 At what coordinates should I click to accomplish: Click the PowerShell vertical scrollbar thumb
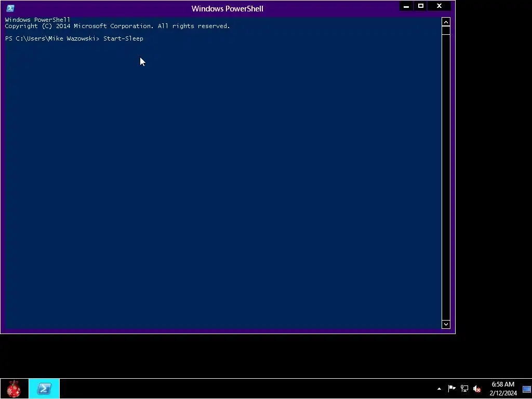coord(446,31)
